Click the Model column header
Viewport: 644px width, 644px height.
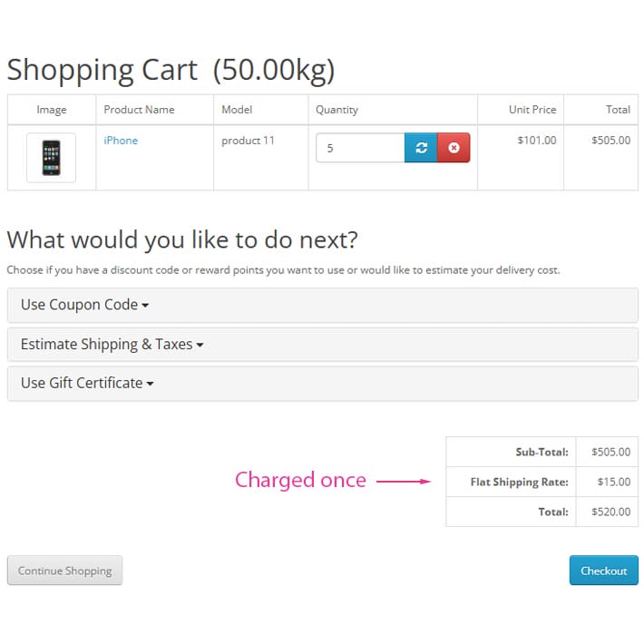point(237,110)
